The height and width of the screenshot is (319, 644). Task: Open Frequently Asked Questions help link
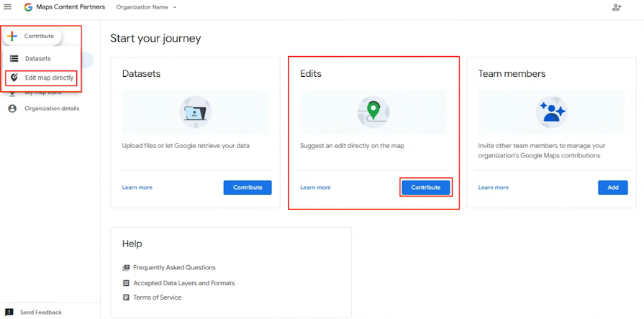click(x=174, y=268)
